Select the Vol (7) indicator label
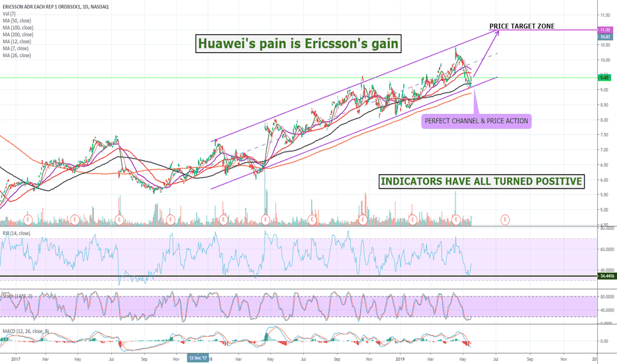Image resolution: width=617 pixels, height=364 pixels. tap(9, 14)
